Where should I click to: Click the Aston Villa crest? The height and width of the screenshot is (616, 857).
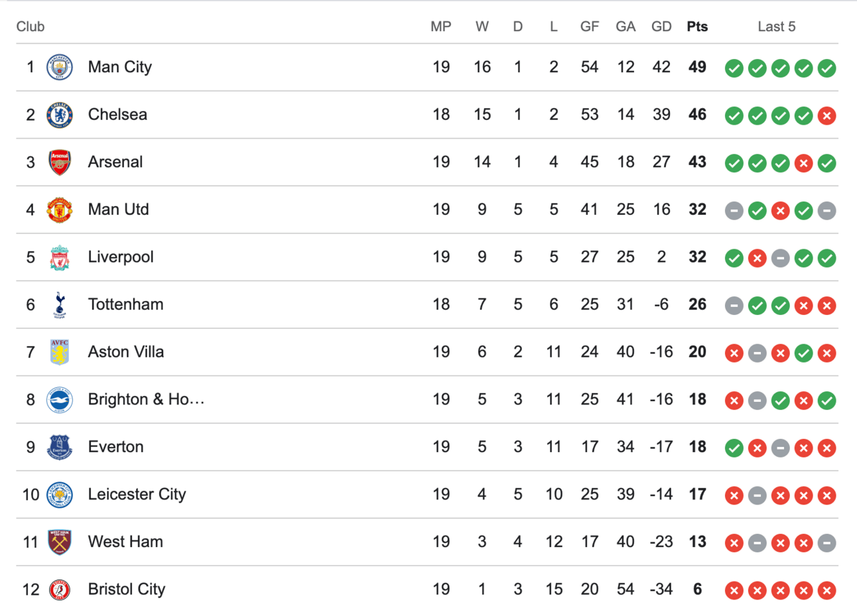click(60, 353)
